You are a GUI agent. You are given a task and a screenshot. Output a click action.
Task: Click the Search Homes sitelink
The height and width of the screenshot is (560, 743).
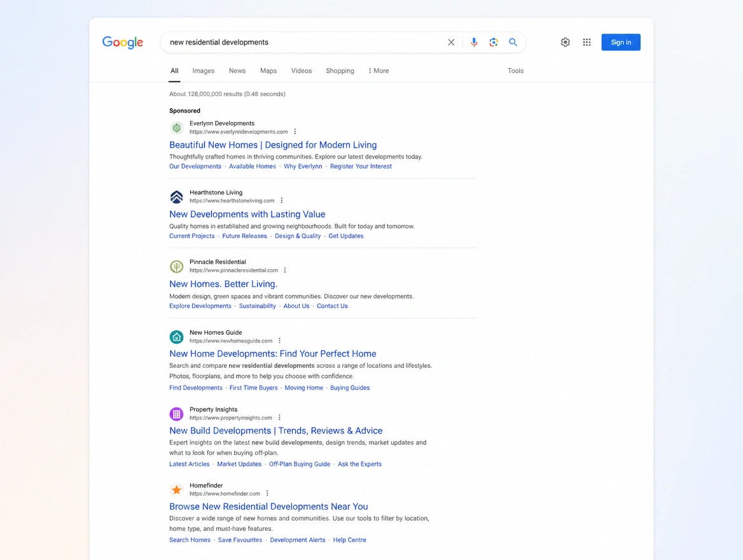(x=190, y=540)
